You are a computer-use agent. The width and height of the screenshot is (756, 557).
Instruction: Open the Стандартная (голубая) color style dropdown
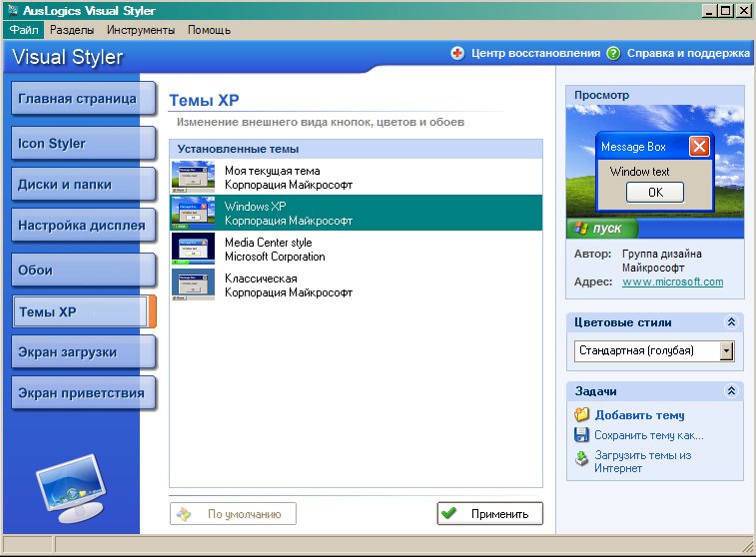(726, 350)
